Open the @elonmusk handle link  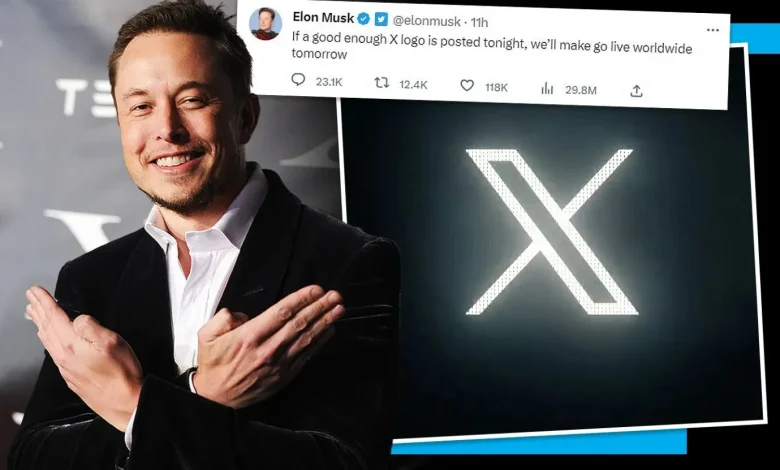point(427,21)
